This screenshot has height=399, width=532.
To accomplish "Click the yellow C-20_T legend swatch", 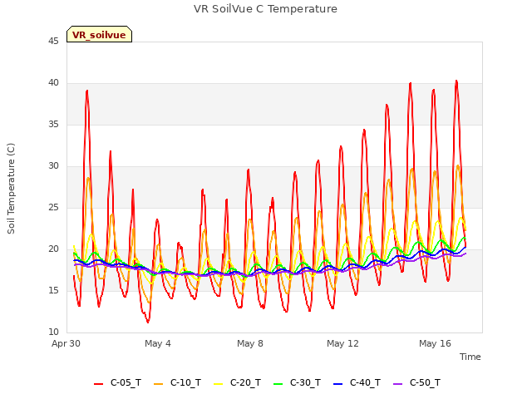I will point(218,384).
